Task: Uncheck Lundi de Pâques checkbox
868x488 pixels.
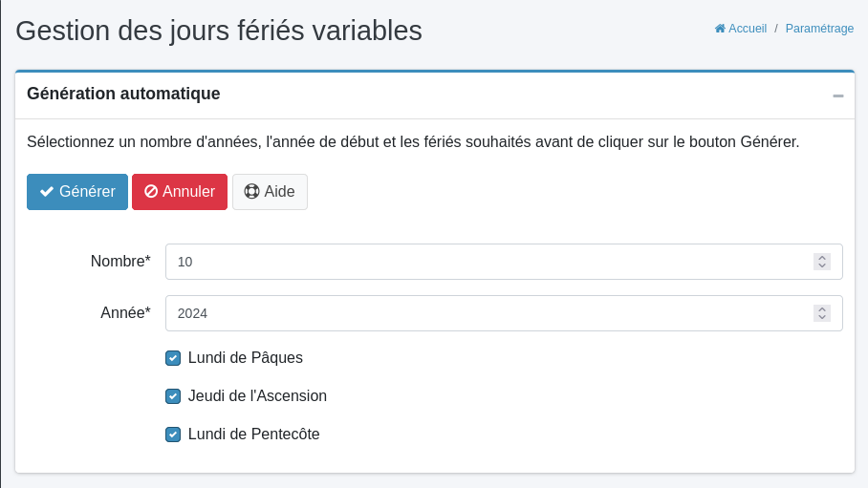Action: (173, 358)
